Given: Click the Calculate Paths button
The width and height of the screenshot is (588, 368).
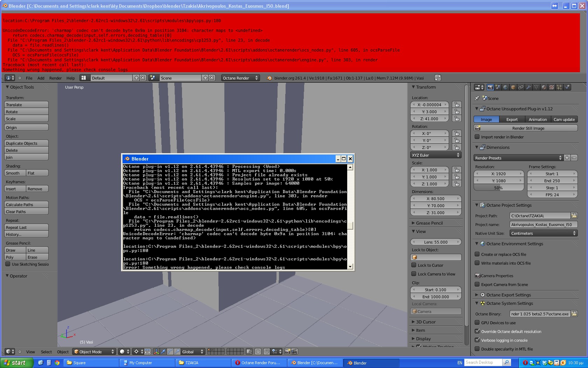Looking at the screenshot, I should [27, 204].
